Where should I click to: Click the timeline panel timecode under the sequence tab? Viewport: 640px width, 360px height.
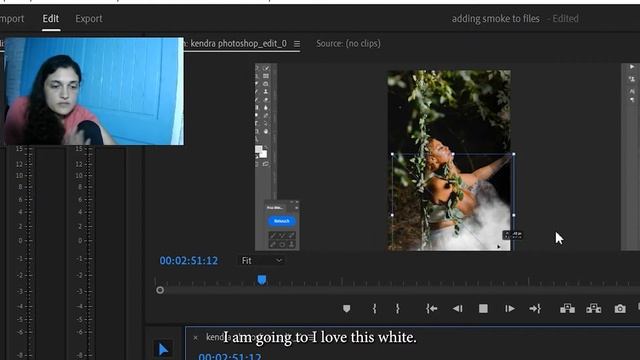230,356
